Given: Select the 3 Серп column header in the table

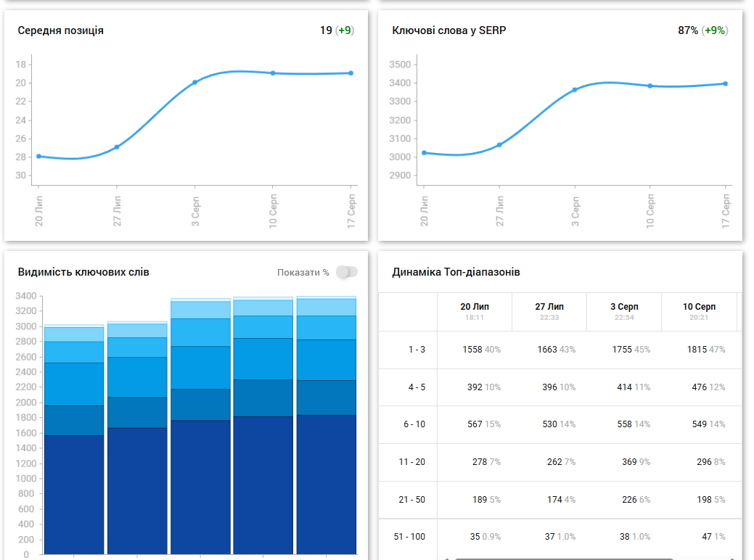Looking at the screenshot, I should [x=624, y=311].
